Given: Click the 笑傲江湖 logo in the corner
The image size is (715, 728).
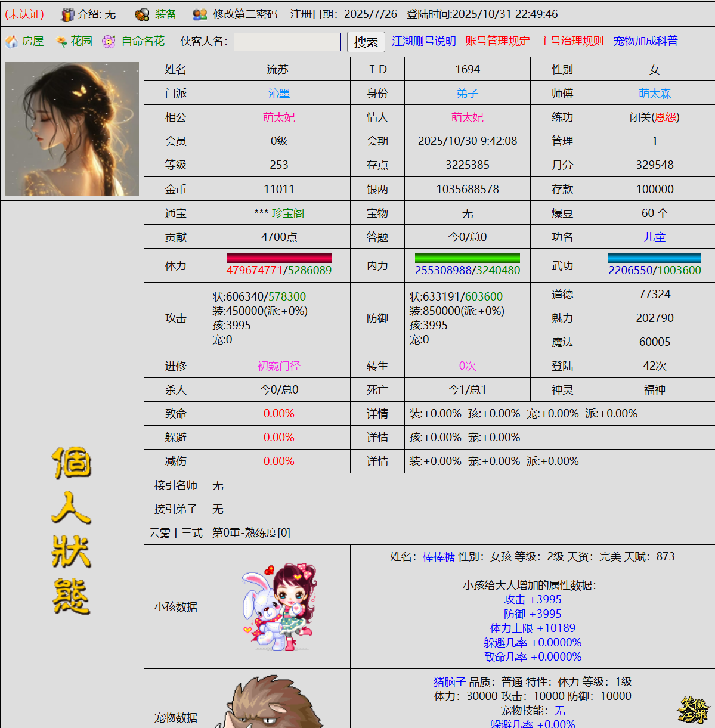Looking at the screenshot, I should [x=692, y=710].
